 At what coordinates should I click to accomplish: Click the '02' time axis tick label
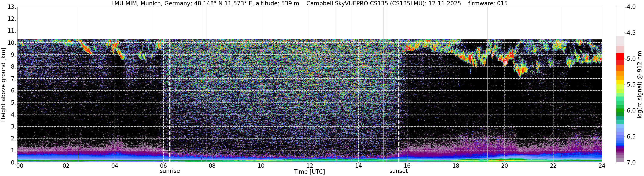(x=66, y=166)
